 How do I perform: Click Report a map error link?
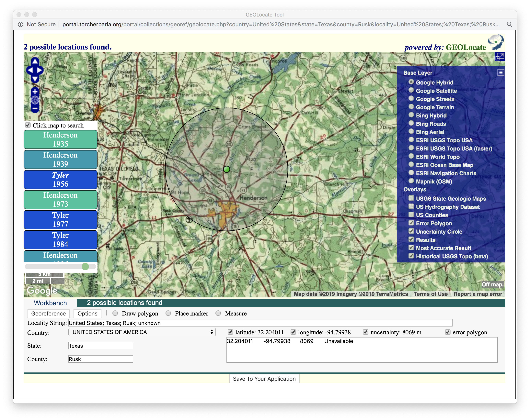point(478,294)
